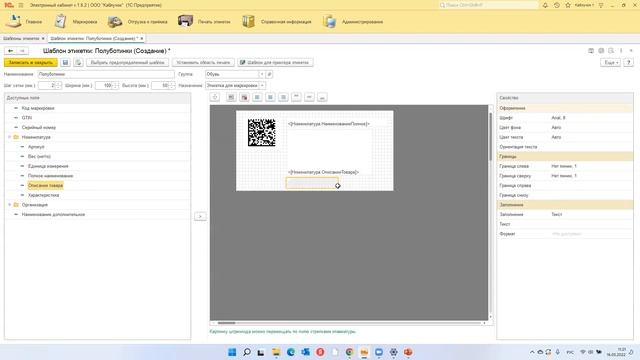Select the Код маркировки field
This screenshot has width=640, height=360.
coord(38,108)
